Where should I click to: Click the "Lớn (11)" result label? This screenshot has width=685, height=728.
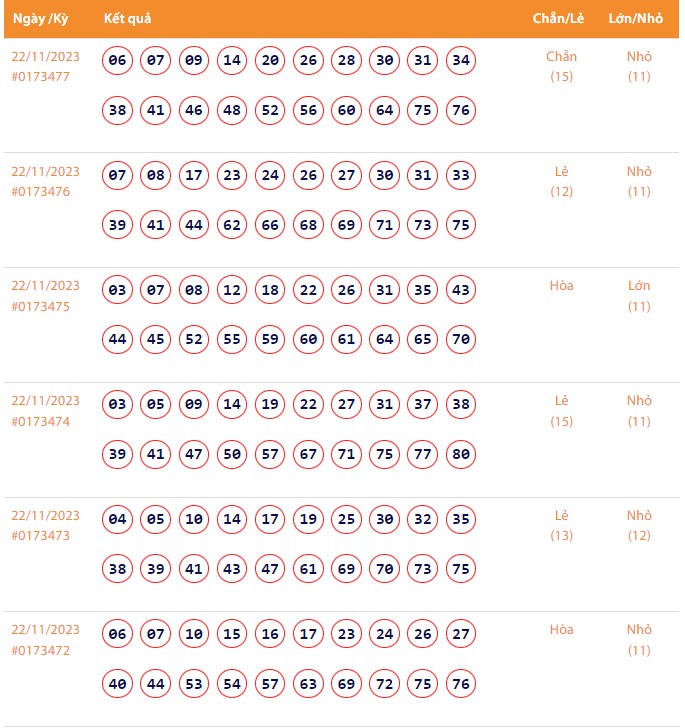(639, 295)
